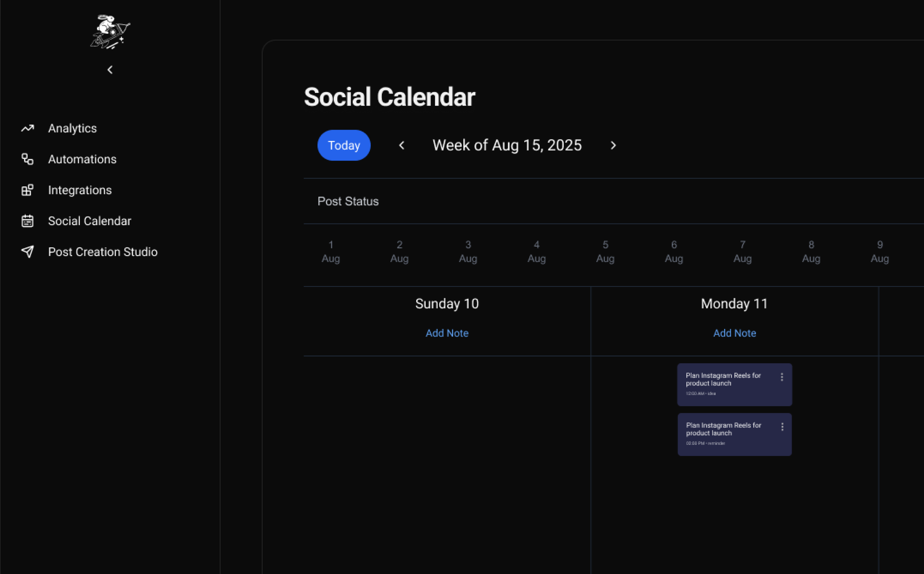This screenshot has height=574, width=924.
Task: Go to the next week
Action: 613,145
